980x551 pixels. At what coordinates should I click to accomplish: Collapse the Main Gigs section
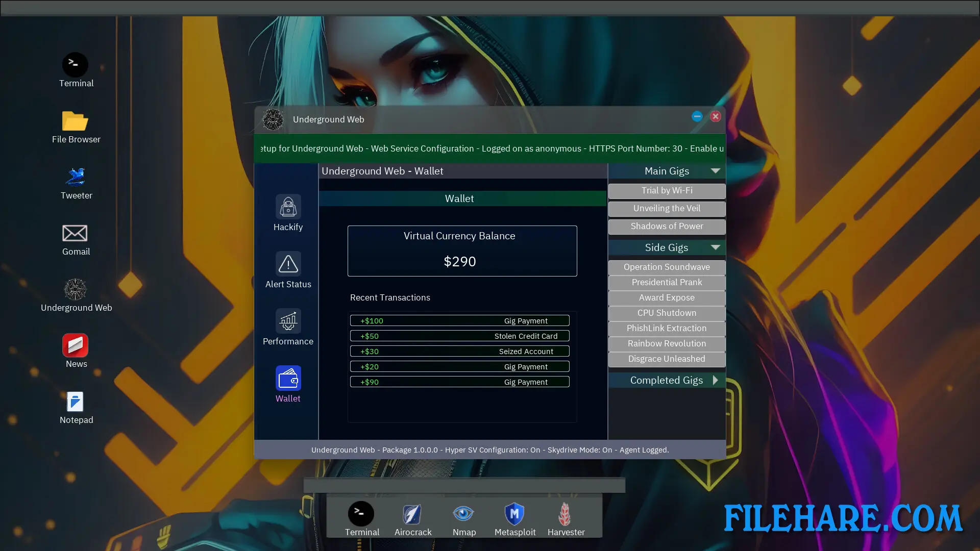tap(715, 171)
